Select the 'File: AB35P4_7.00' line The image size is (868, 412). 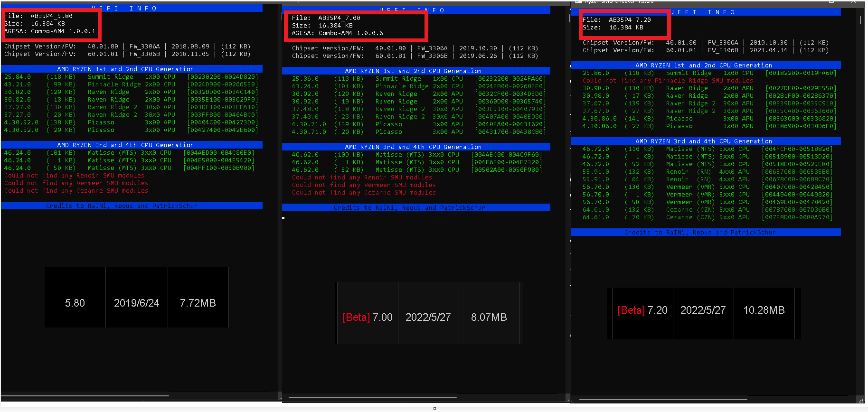326,18
